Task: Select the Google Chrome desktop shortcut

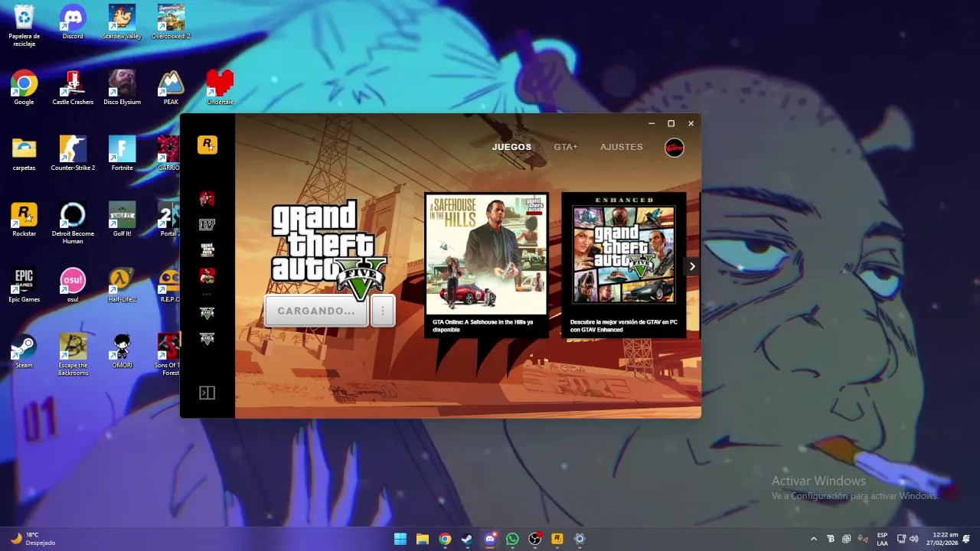Action: pyautogui.click(x=24, y=88)
